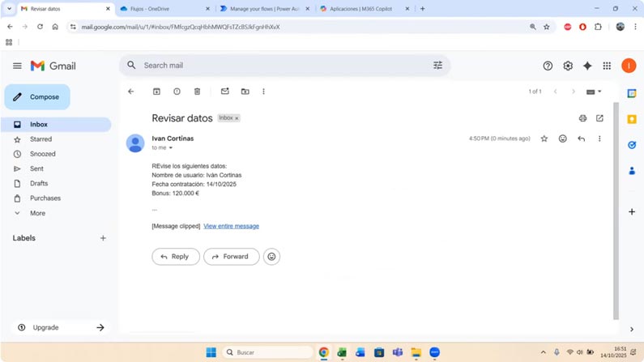
Task: Click the browser address bar
Action: 302,27
